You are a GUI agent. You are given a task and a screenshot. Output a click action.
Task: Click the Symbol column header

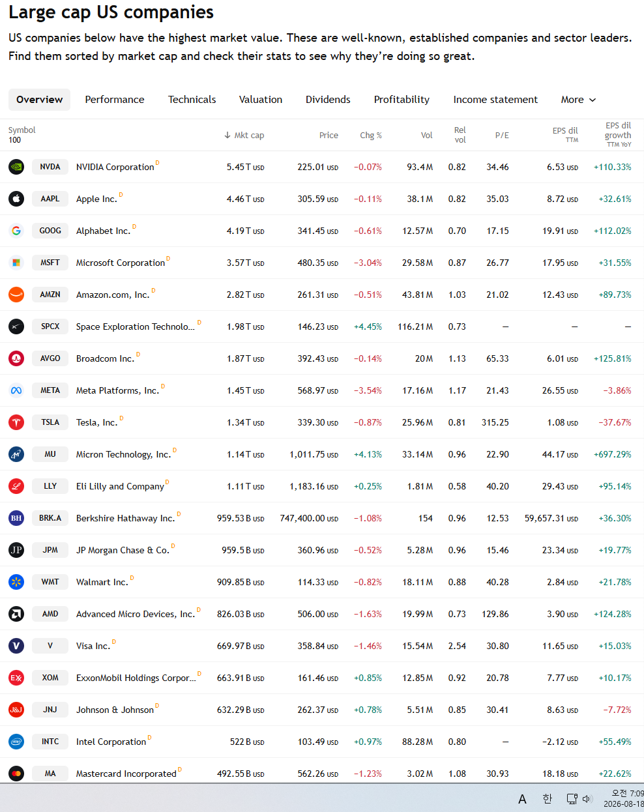[x=22, y=130]
